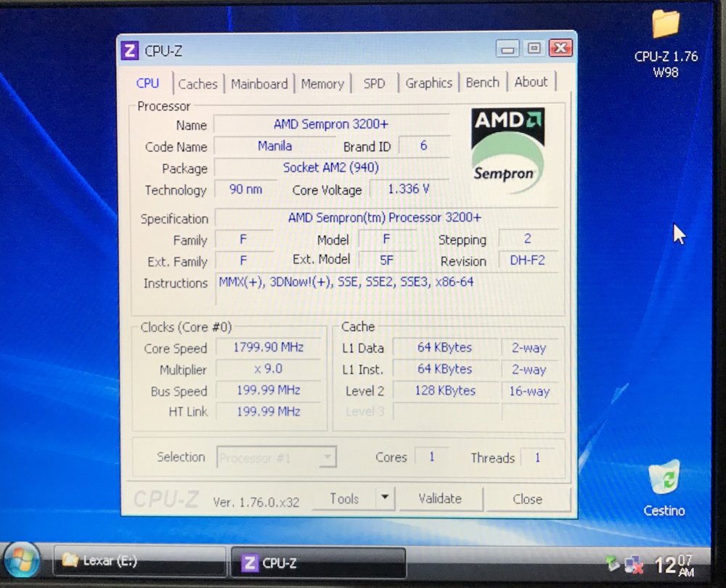The image size is (726, 588).
Task: Open the Processor #1 selection dropdown
Action: tap(276, 457)
